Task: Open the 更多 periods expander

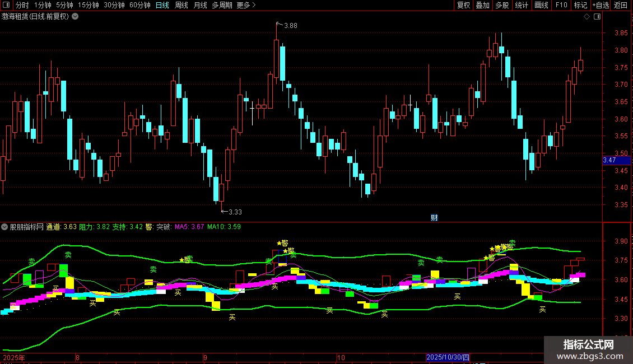Action: 246,6
